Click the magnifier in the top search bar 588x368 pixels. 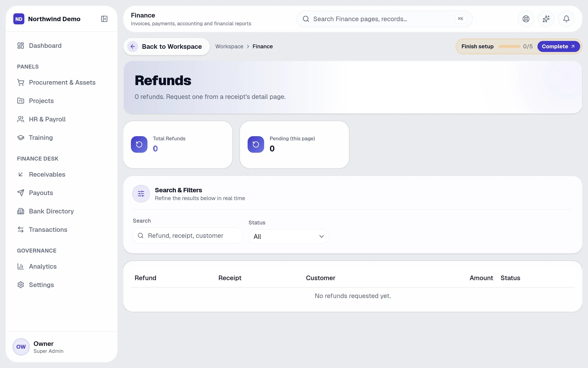tap(306, 19)
